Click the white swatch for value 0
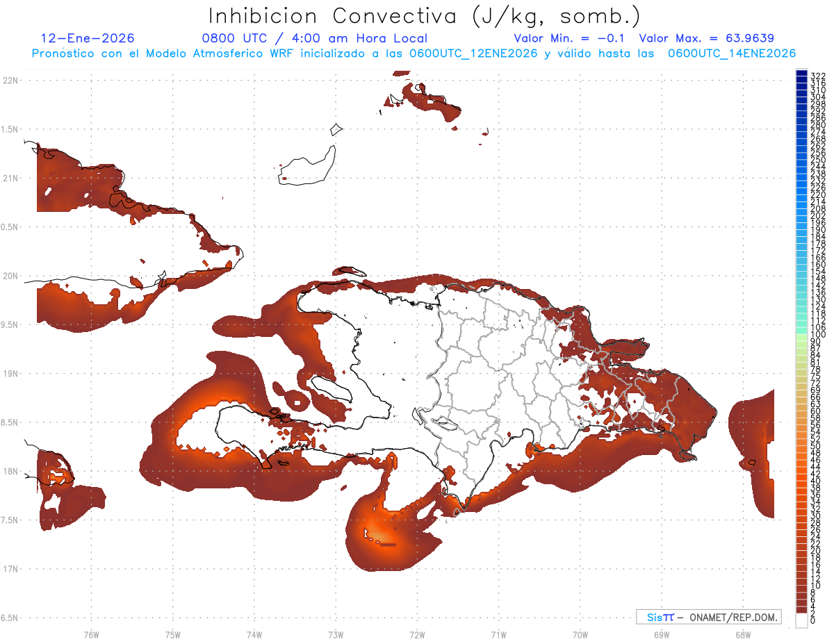834x644 pixels. [802, 621]
